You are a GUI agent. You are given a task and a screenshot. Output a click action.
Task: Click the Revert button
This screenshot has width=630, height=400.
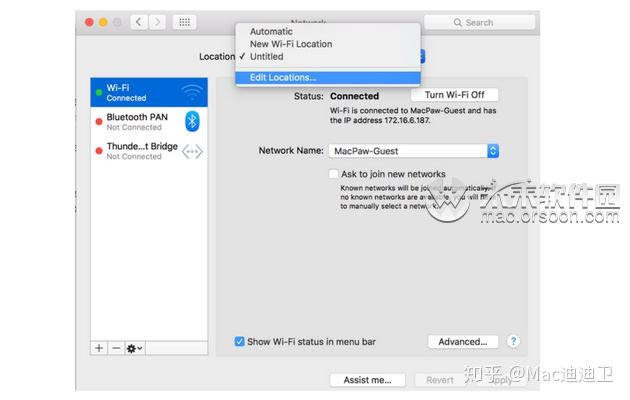point(440,380)
